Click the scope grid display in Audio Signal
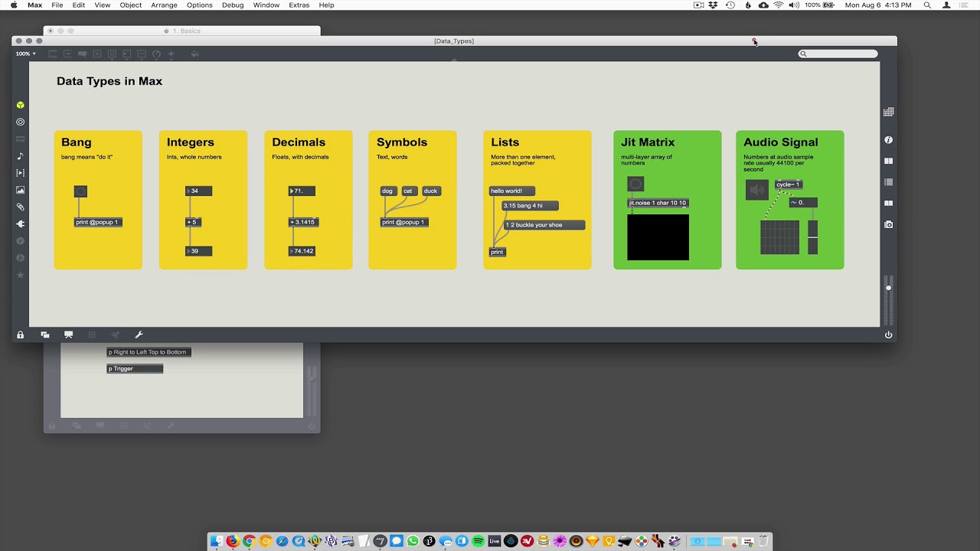The width and height of the screenshot is (980, 551). point(779,237)
